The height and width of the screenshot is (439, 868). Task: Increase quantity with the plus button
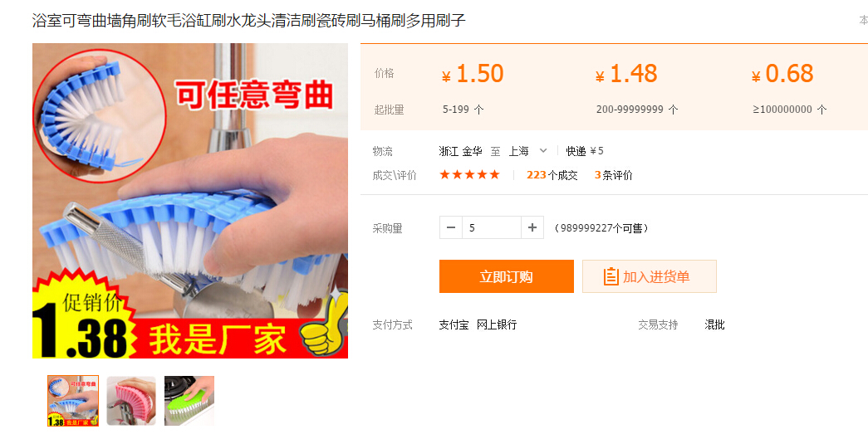coord(532,227)
